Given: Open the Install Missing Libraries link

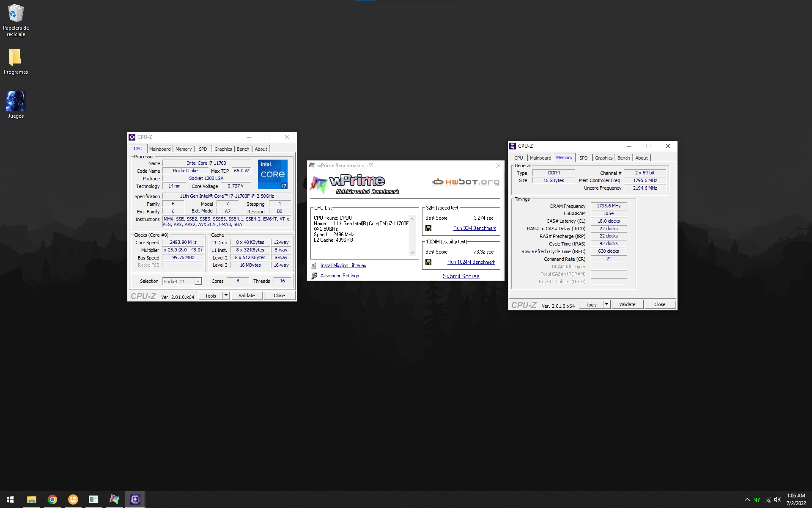Looking at the screenshot, I should (x=343, y=265).
